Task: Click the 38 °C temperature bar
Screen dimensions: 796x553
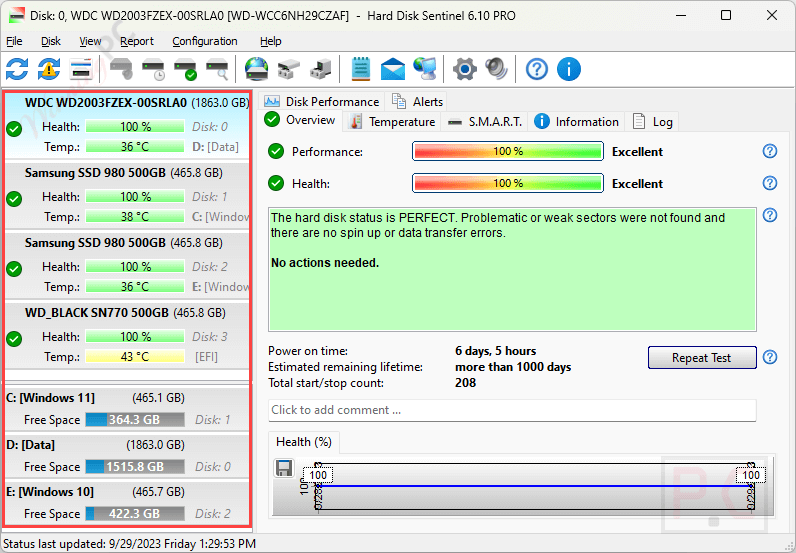Action: point(135,217)
